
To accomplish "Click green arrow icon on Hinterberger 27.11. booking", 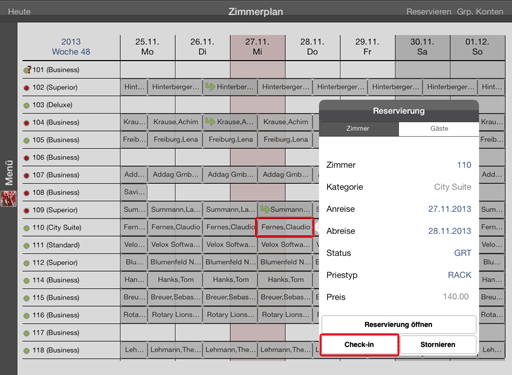I will pos(210,87).
